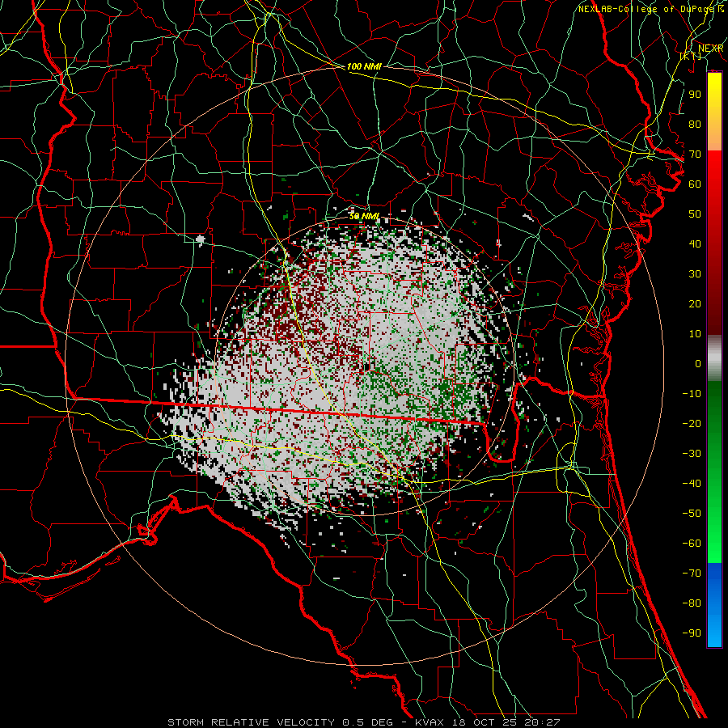Click the 40 value on the velocity scale
728x728 pixels.
tap(695, 243)
